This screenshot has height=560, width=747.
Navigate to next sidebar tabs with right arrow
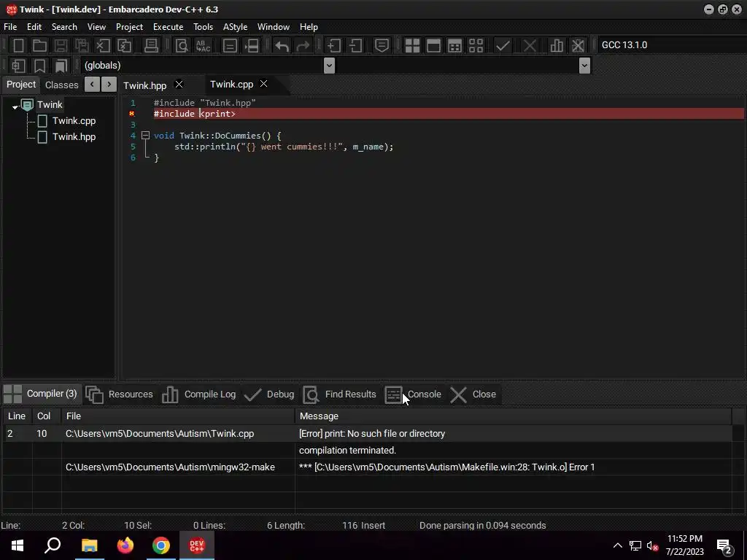coord(109,85)
